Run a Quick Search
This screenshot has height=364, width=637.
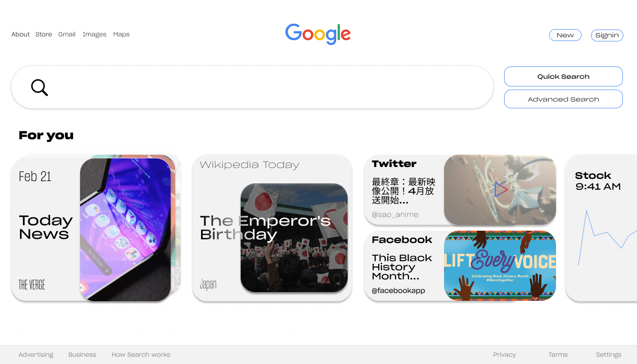pos(563,76)
